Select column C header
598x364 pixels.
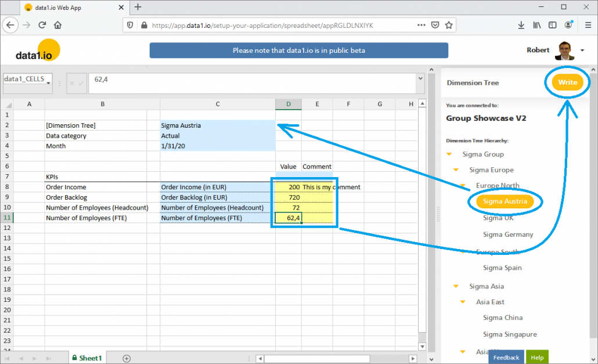coord(217,104)
